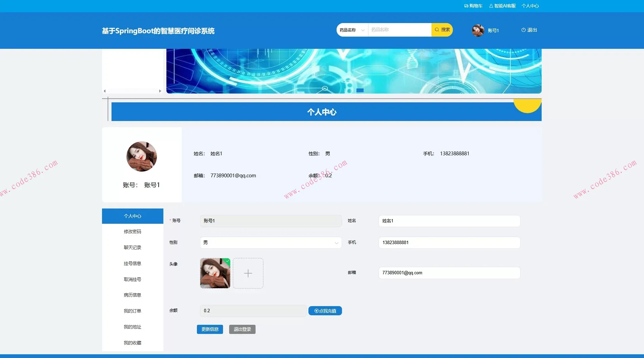This screenshot has width=644, height=358.
Task: Click the left arrow on the banner carousel
Action: (x=104, y=91)
